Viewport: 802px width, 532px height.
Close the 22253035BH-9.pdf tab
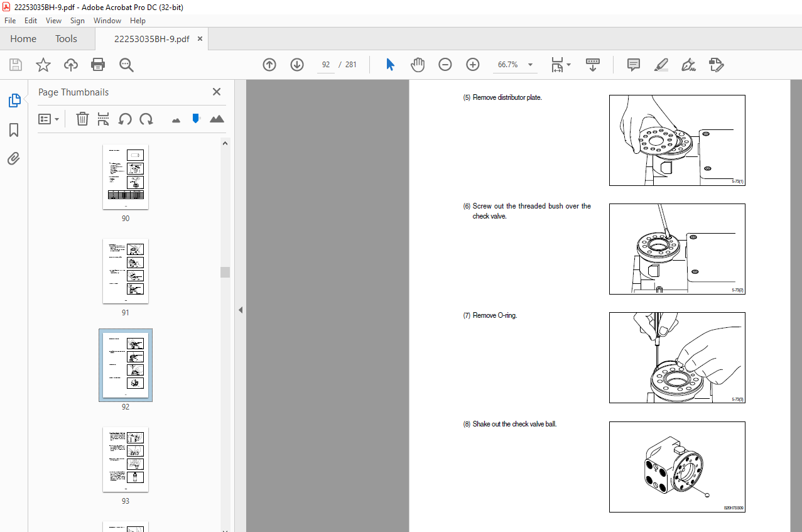coord(200,39)
